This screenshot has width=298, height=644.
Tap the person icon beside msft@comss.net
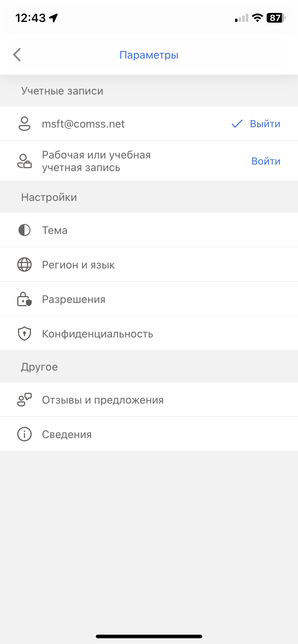click(x=24, y=124)
